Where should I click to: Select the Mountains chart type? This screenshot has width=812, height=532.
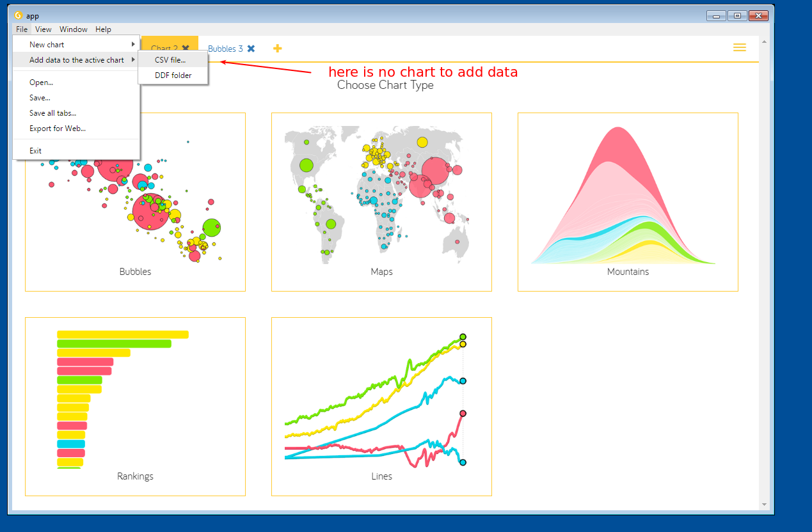coord(627,201)
